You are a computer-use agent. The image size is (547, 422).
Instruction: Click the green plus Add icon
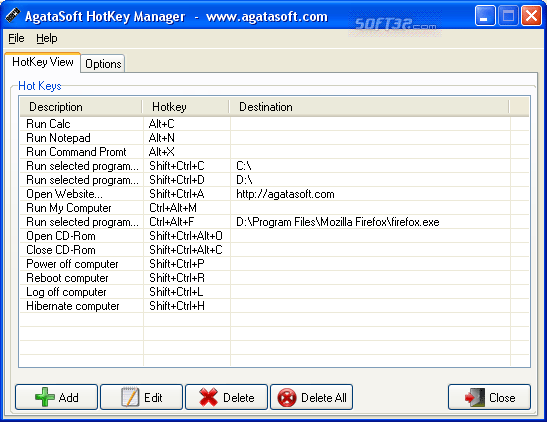[x=45, y=397]
